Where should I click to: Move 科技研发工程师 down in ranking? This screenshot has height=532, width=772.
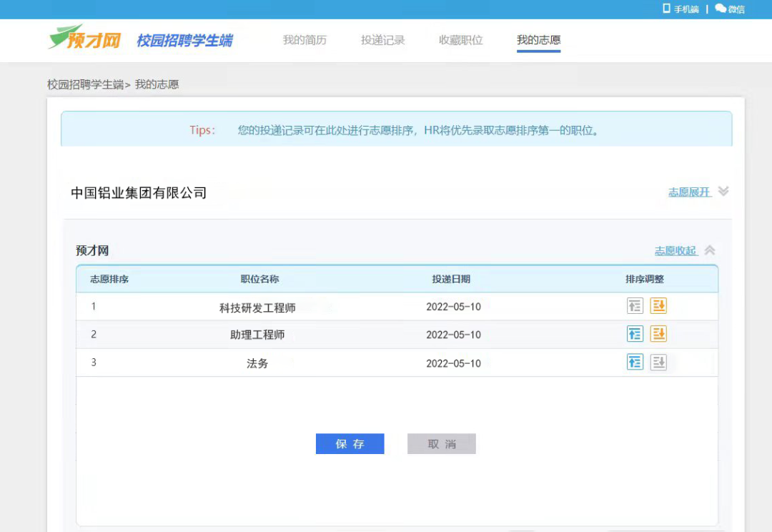click(658, 306)
